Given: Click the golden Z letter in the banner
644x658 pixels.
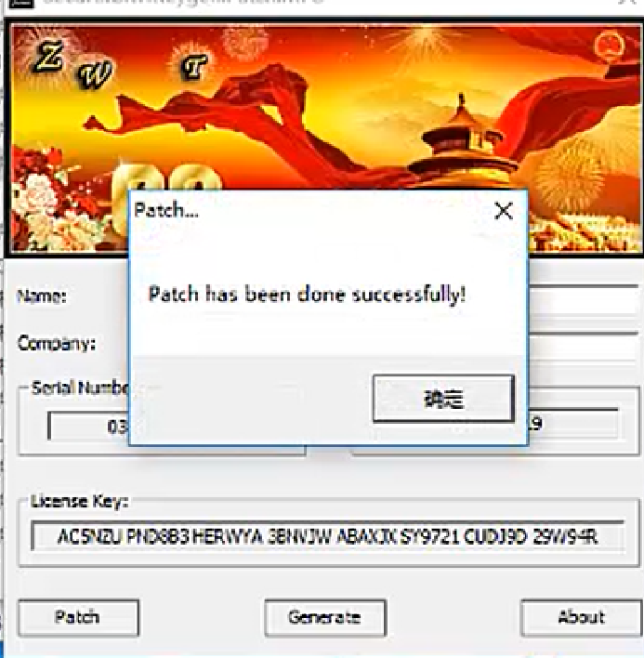Looking at the screenshot, I should (49, 57).
